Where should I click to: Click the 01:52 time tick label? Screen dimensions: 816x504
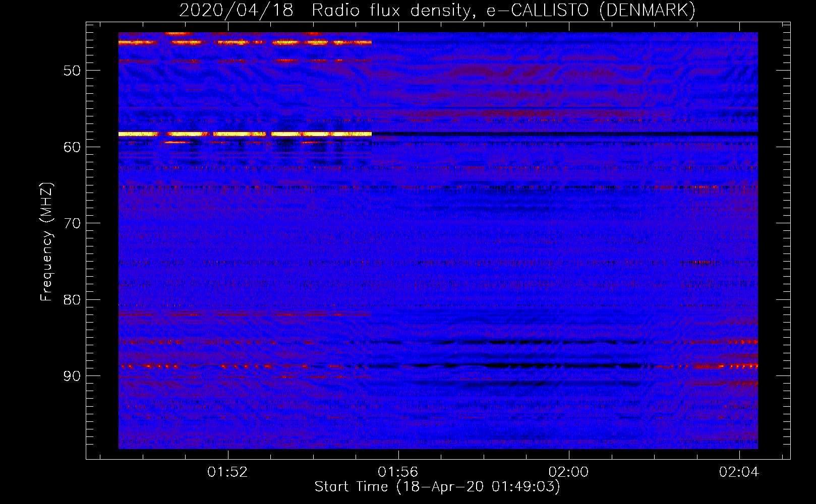[x=228, y=472]
